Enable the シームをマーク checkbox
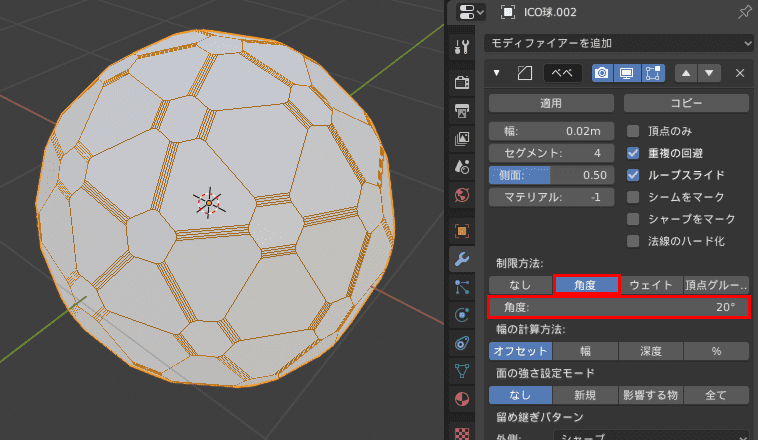Viewport: 758px width, 440px height. 633,197
